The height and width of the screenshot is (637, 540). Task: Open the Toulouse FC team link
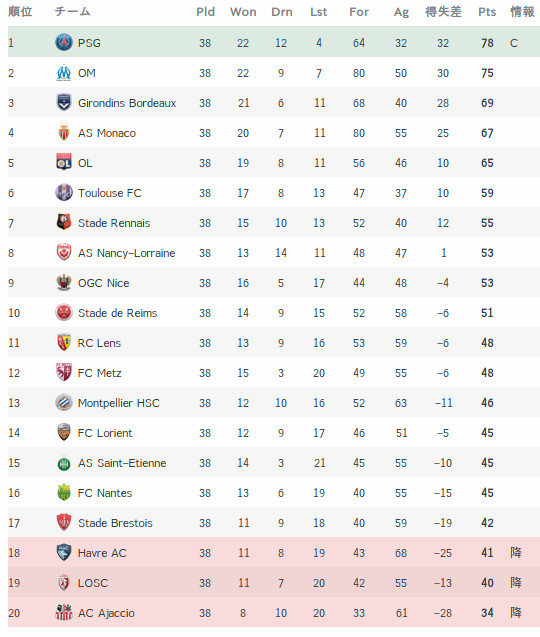tap(110, 193)
